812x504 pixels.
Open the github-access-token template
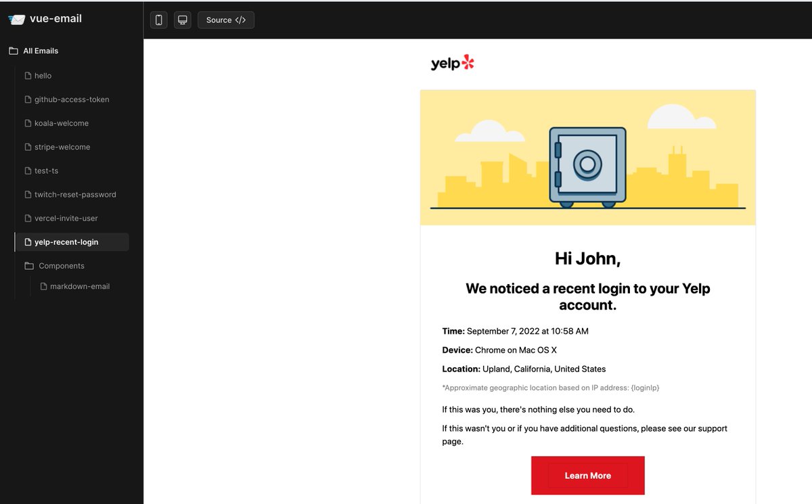72,99
